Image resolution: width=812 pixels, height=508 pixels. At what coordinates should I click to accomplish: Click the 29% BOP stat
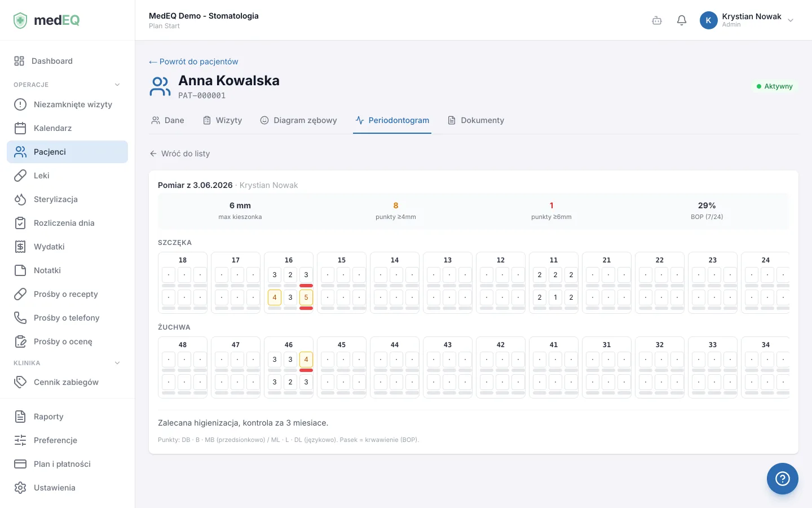pyautogui.click(x=707, y=211)
